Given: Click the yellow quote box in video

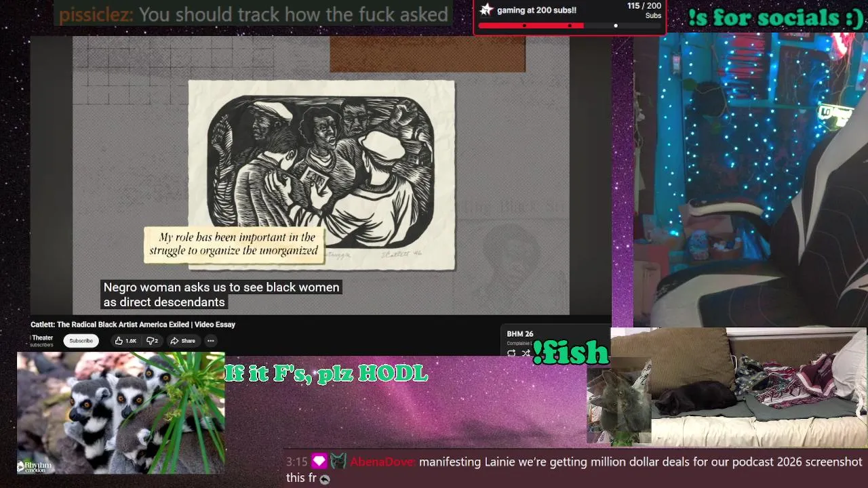Looking at the screenshot, I should [234, 244].
